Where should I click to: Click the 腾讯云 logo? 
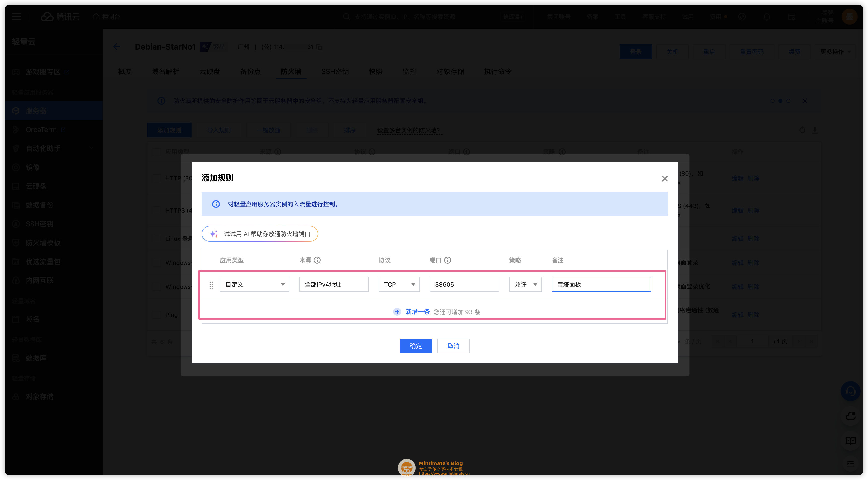60,17
